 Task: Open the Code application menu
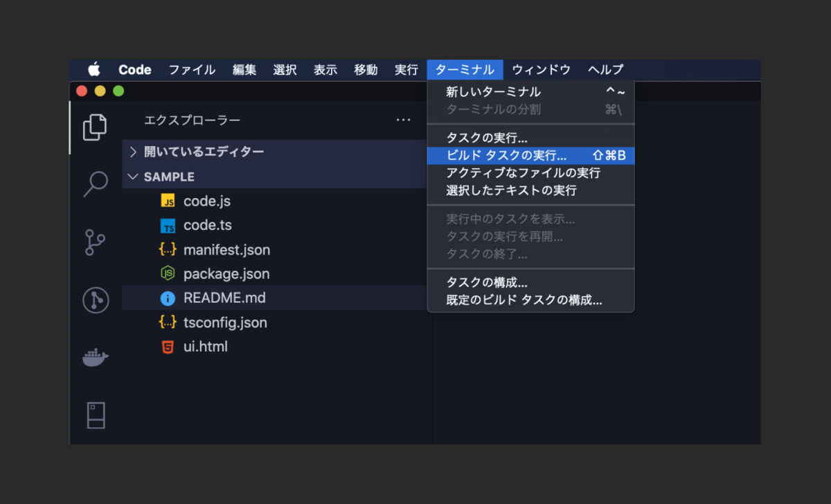click(135, 69)
